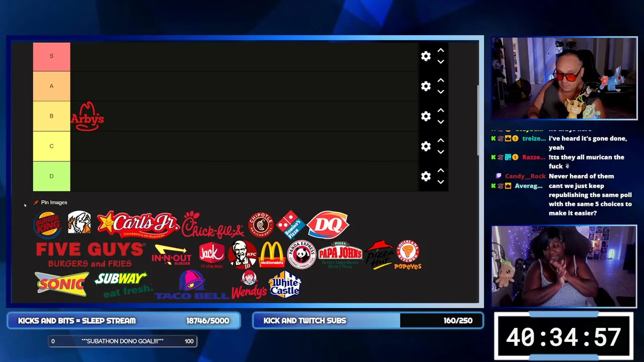Move S tier row up
Image resolution: width=644 pixels, height=362 pixels.
click(441, 50)
